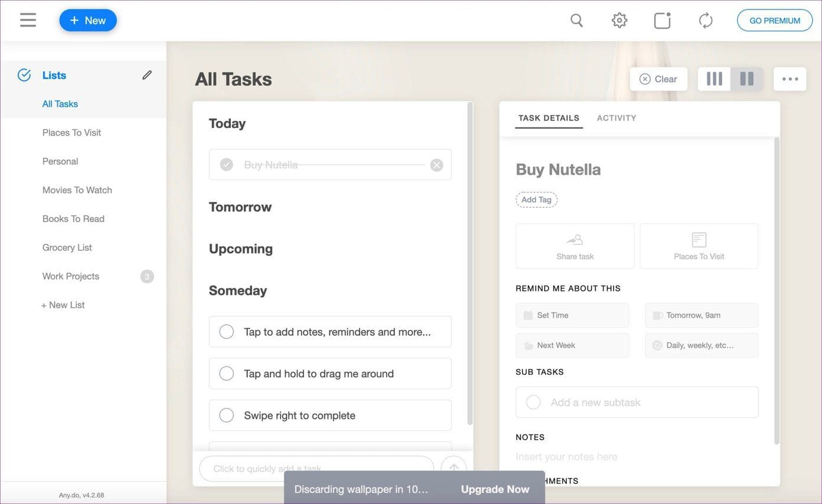This screenshot has height=504, width=822.
Task: Switch to the Activity tab
Action: [616, 118]
